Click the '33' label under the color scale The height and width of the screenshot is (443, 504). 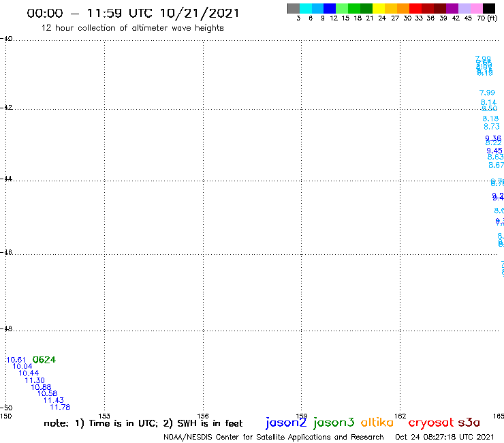pos(418,18)
